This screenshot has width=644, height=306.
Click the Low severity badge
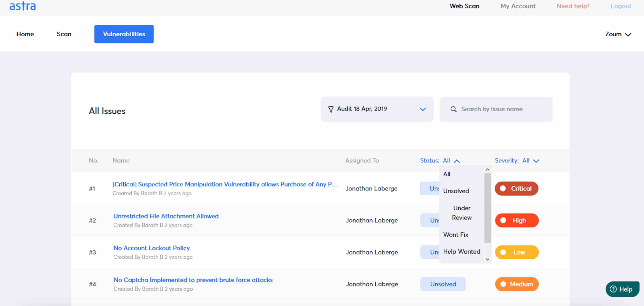pos(517,252)
